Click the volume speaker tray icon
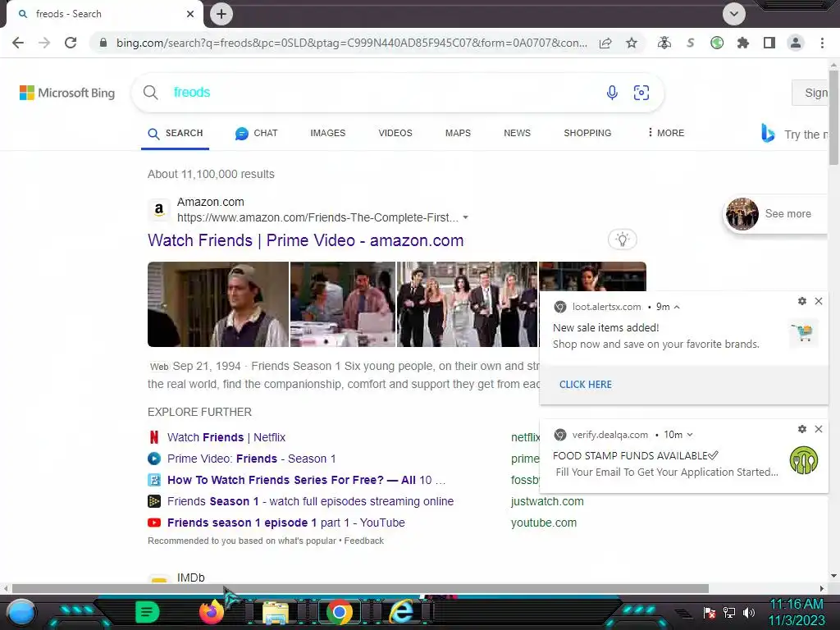 point(748,612)
